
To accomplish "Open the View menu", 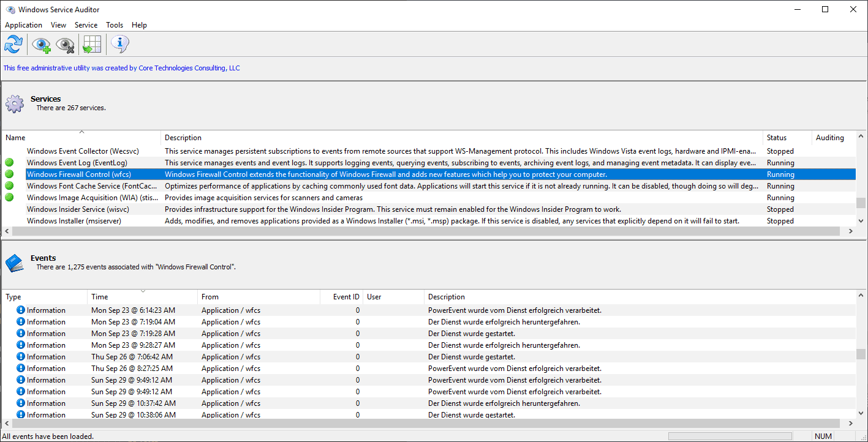I will coord(58,25).
